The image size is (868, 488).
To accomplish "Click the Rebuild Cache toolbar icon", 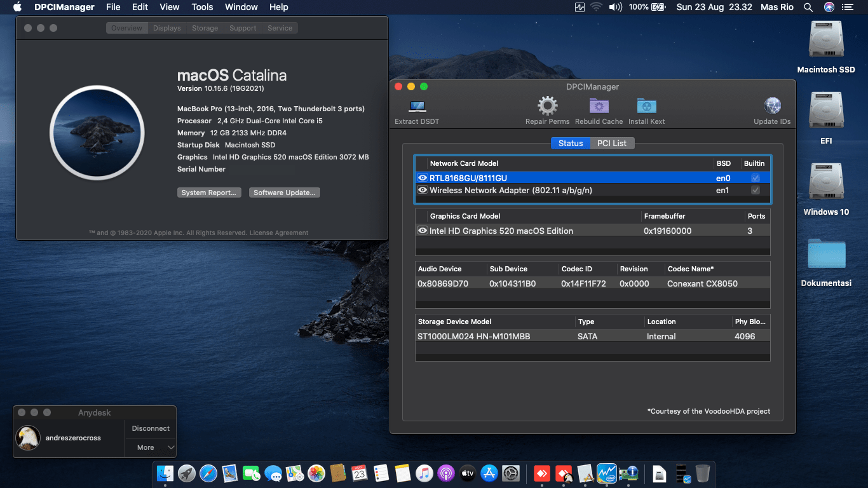I will coord(598,105).
